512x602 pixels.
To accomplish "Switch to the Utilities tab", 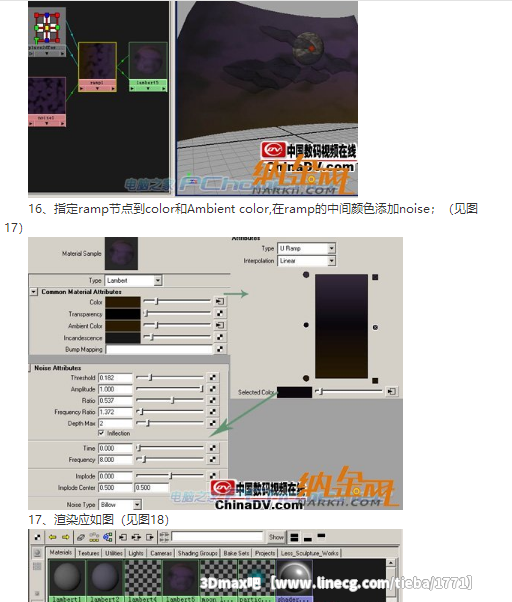I will tap(114, 553).
